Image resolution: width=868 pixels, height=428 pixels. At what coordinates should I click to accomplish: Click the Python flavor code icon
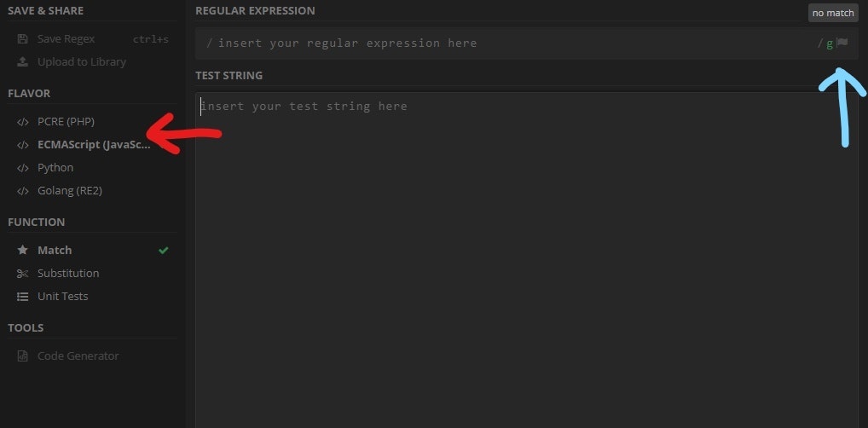[22, 168]
